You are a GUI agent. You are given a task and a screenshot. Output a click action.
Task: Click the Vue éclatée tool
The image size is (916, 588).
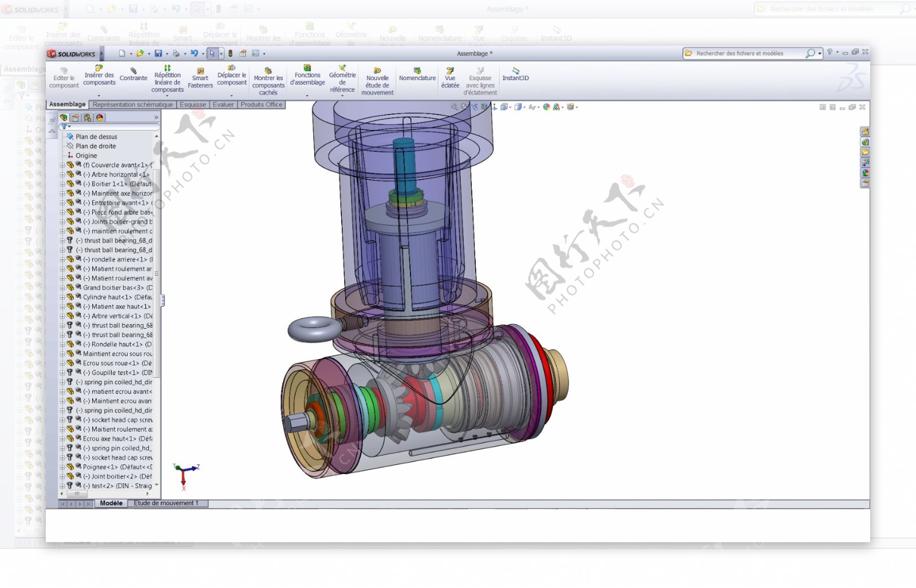450,78
